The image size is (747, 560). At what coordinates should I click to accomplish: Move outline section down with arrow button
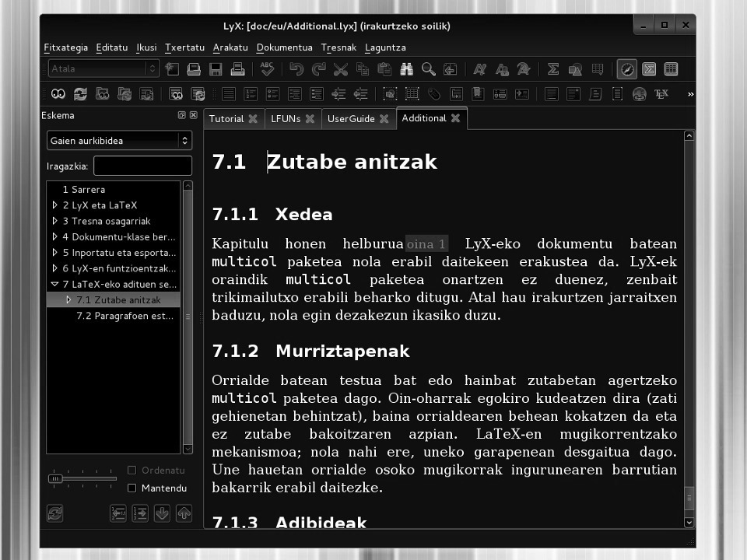click(162, 513)
